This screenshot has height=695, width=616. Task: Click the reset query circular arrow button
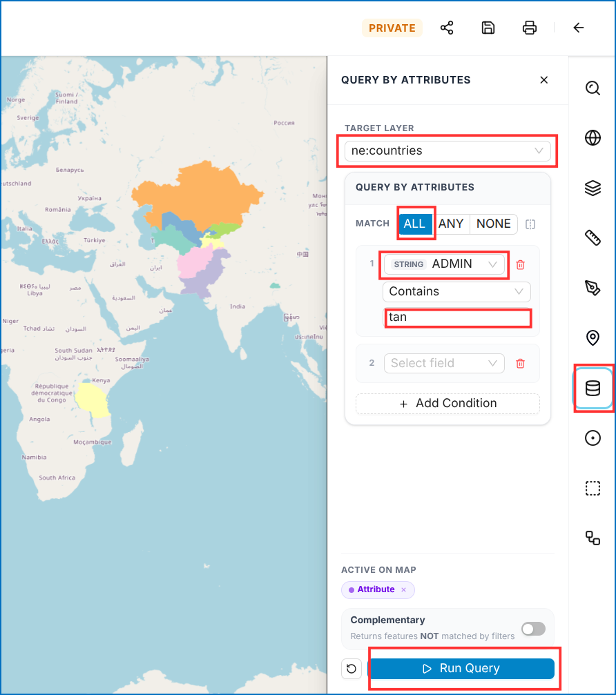point(352,668)
